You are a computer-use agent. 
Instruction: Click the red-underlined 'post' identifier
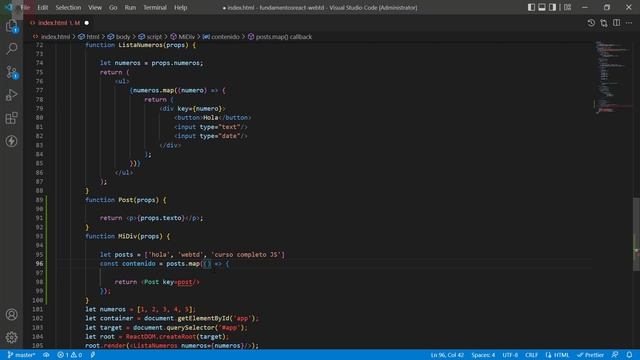coord(184,282)
